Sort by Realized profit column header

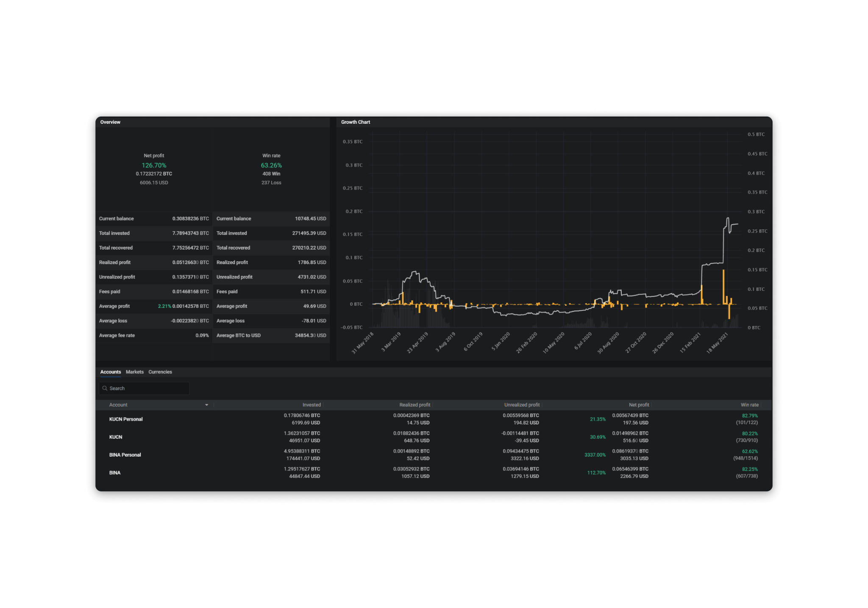(x=415, y=405)
